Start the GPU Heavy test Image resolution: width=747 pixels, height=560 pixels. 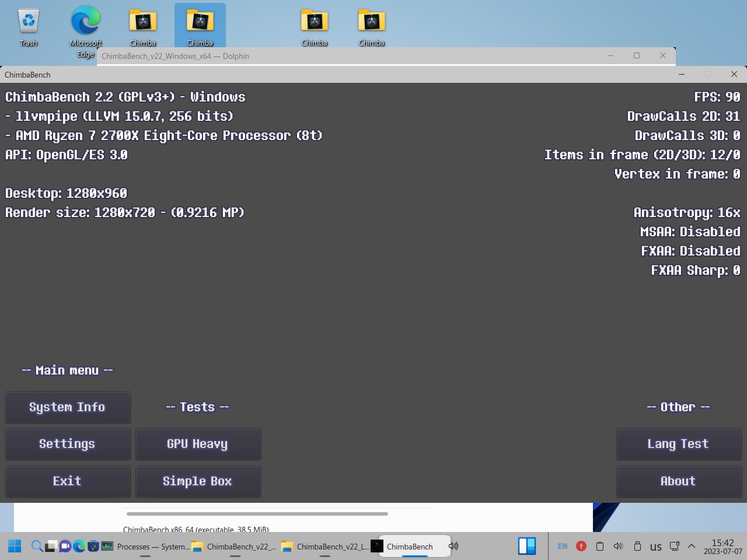coord(198,444)
